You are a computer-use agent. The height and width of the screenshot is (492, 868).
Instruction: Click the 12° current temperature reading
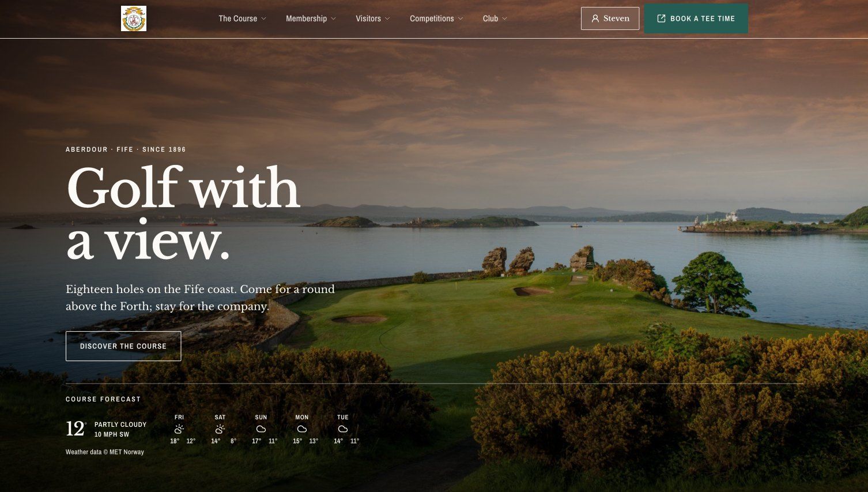point(76,429)
